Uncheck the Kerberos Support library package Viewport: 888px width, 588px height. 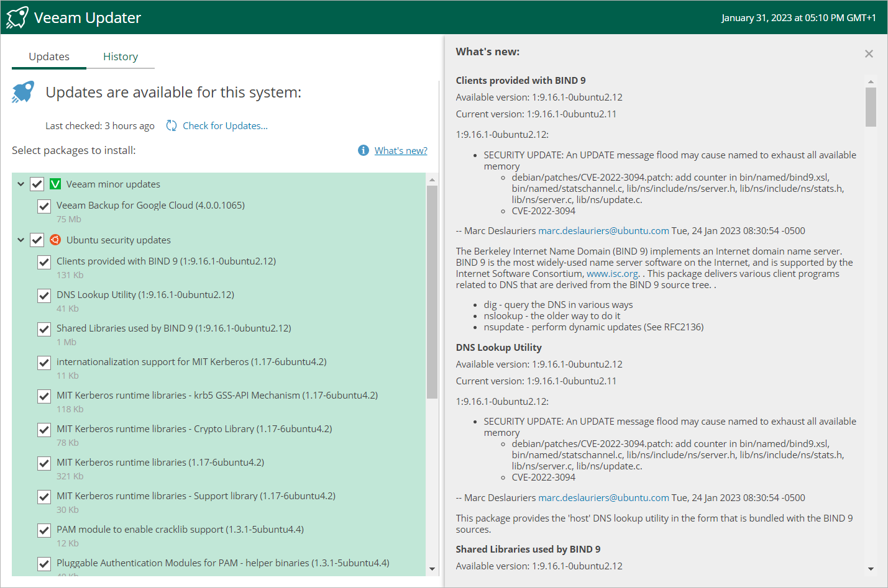44,497
